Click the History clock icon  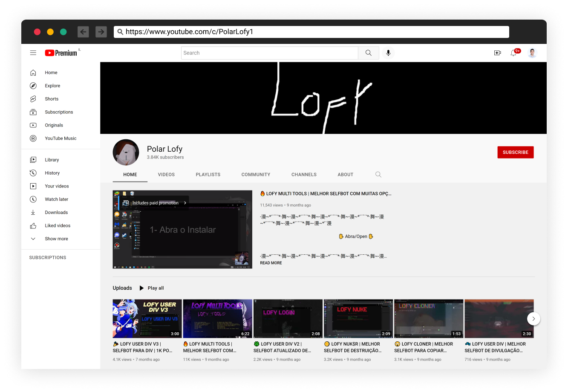coord(33,173)
